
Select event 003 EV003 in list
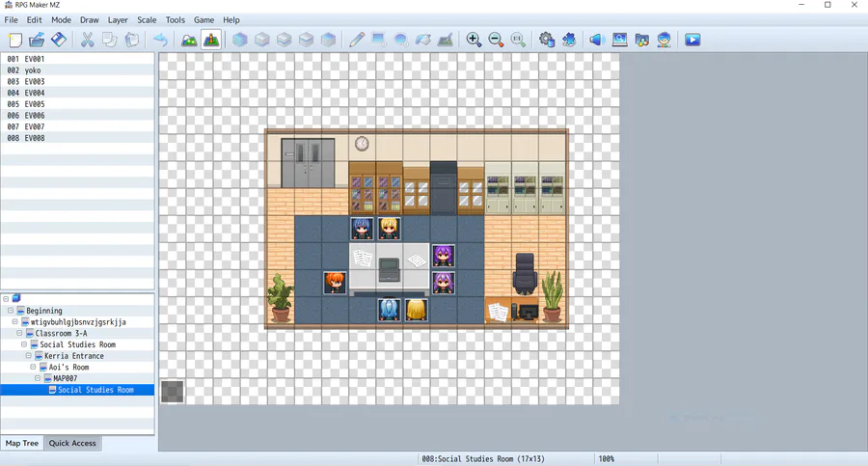(x=77, y=81)
